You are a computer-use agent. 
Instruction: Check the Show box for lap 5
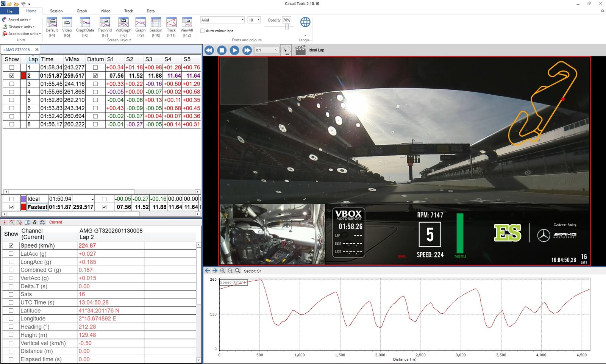(12, 100)
